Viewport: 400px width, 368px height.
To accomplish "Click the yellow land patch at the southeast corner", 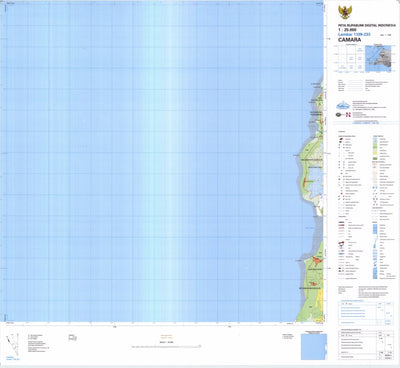I will tap(320, 298).
